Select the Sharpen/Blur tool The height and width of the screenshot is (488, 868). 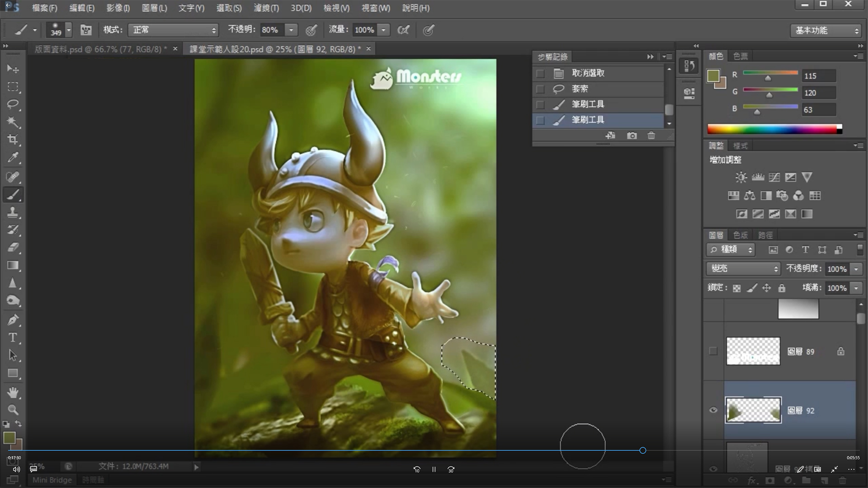[x=13, y=283]
